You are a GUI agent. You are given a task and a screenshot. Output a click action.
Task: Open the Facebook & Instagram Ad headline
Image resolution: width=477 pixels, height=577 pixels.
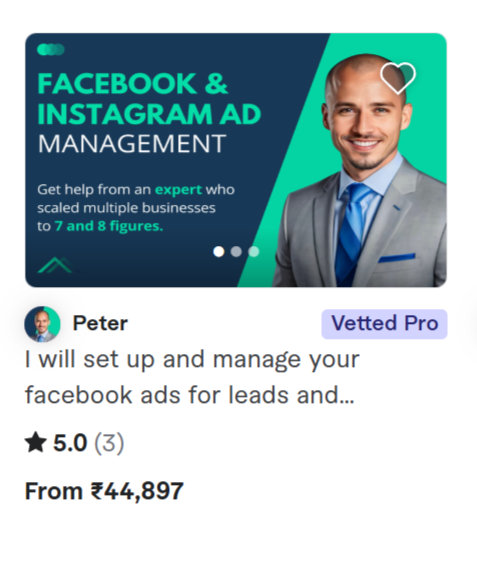coord(149,99)
